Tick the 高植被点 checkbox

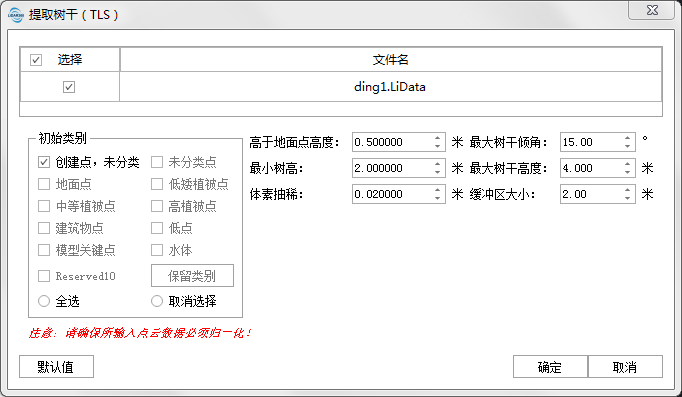pos(157,206)
